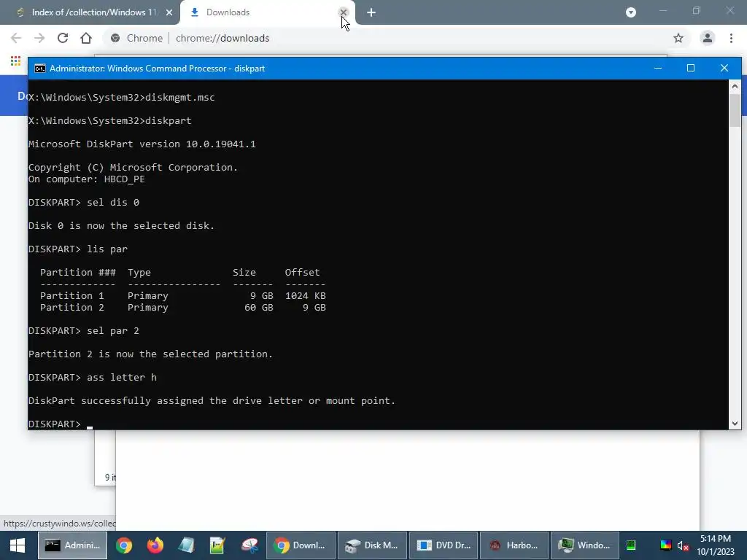747x560 pixels.
Task: Click the 'Disk 0 is now the selected disk.' line
Action: pos(122,226)
